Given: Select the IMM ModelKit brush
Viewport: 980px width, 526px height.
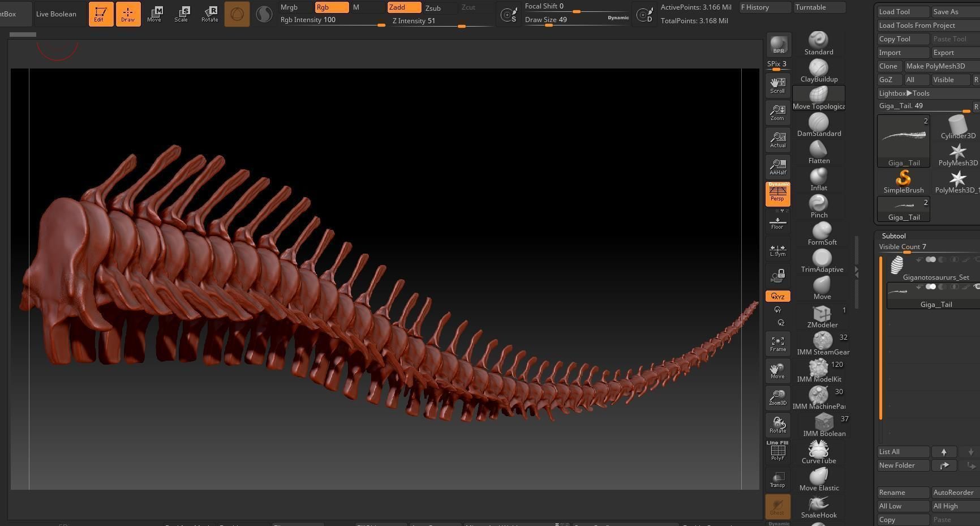Looking at the screenshot, I should [x=819, y=371].
